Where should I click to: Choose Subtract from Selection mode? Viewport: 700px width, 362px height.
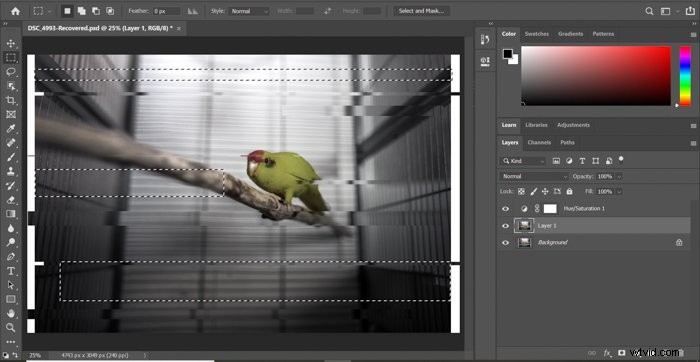(x=96, y=11)
